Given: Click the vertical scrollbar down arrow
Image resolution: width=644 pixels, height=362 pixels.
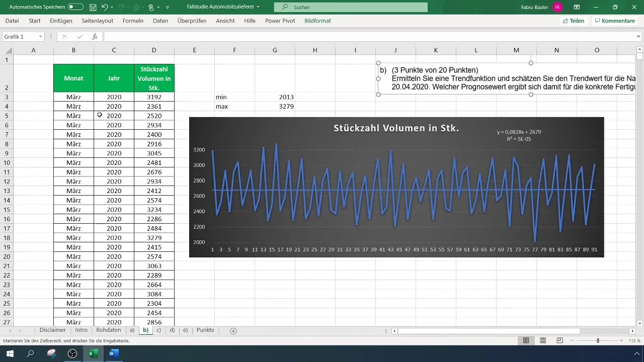Looking at the screenshot, I should tap(640, 323).
